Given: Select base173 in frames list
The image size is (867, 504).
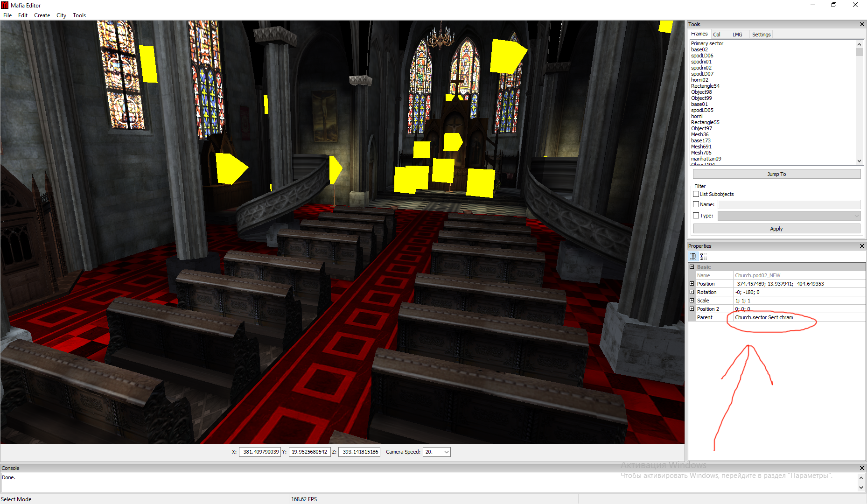Looking at the screenshot, I should [701, 140].
